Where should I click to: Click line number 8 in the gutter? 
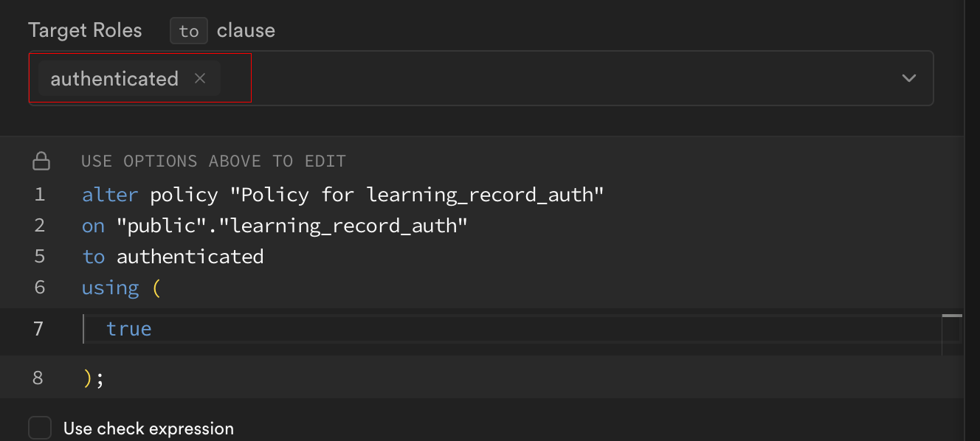[x=40, y=378]
